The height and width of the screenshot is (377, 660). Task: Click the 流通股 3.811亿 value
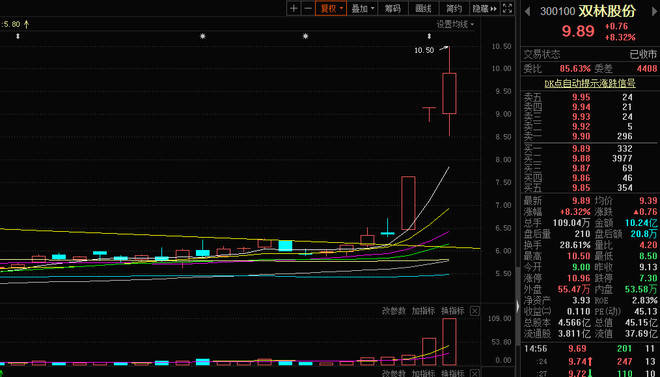[574, 334]
